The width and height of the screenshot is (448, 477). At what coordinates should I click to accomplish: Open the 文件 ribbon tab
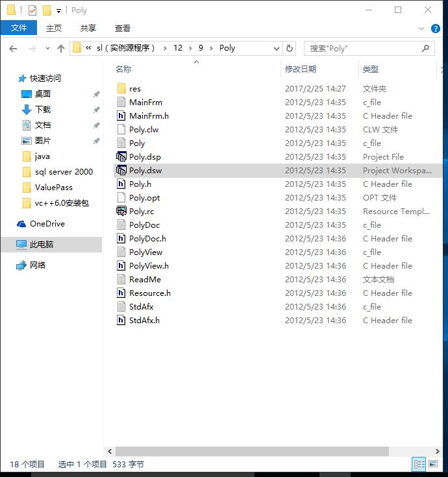(x=19, y=28)
